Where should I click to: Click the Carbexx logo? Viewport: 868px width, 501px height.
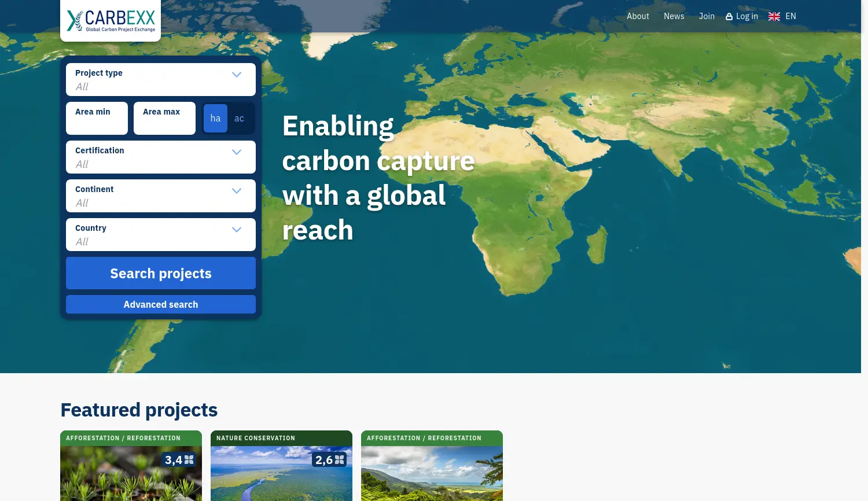click(x=111, y=21)
